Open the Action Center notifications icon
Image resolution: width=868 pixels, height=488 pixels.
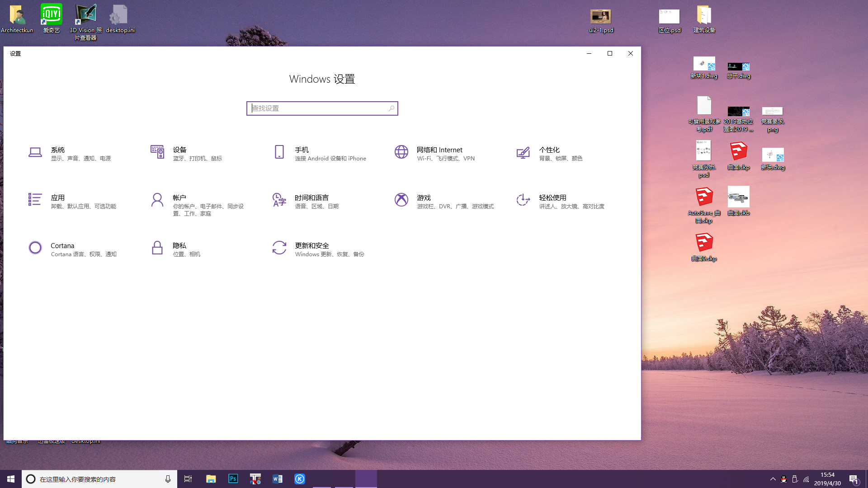(854, 479)
